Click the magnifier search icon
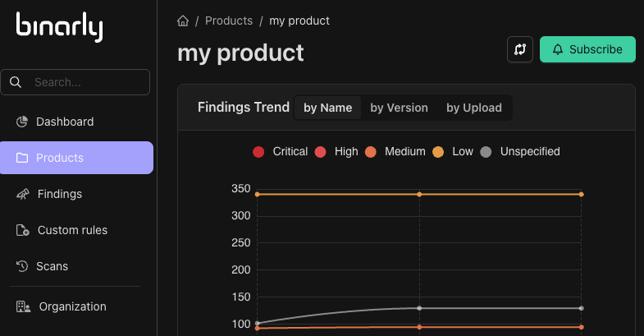The image size is (644, 336). [x=16, y=82]
